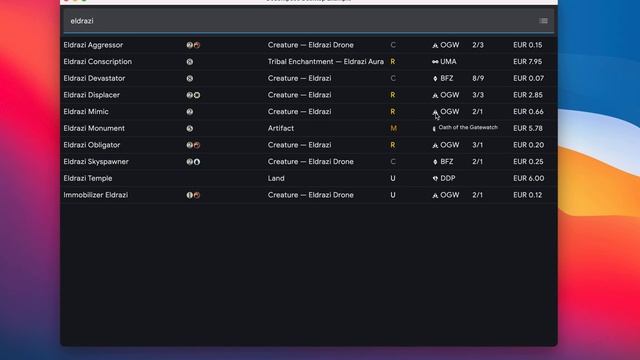Click power/toughness 3/1 of Eldrazi Obligator

(478, 145)
